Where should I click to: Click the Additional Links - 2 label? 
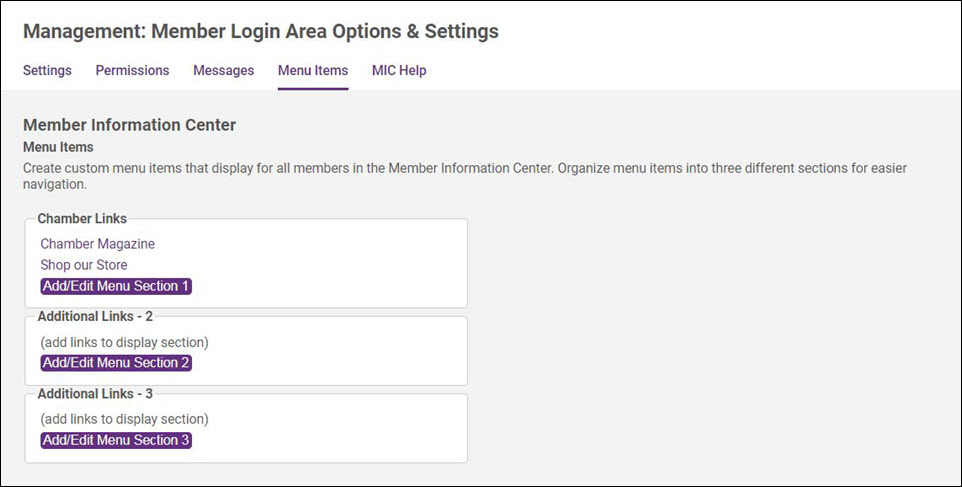94,316
